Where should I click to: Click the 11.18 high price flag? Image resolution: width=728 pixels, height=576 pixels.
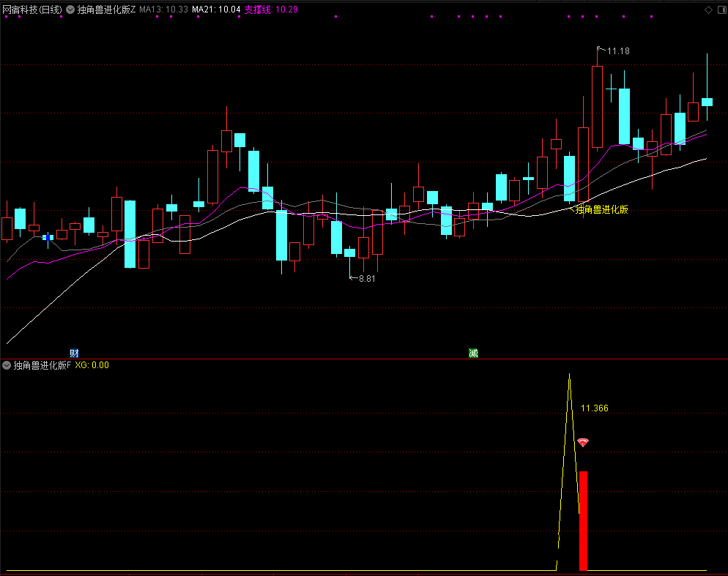(x=617, y=51)
